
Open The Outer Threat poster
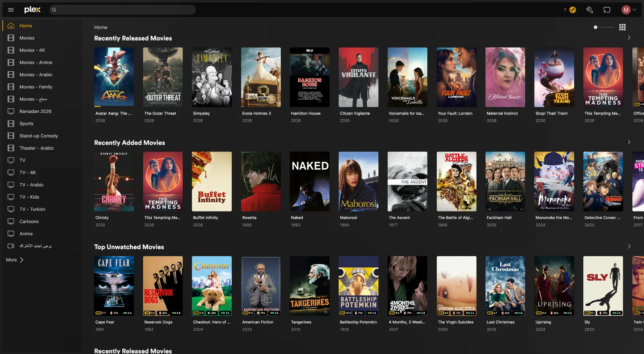[x=163, y=77]
